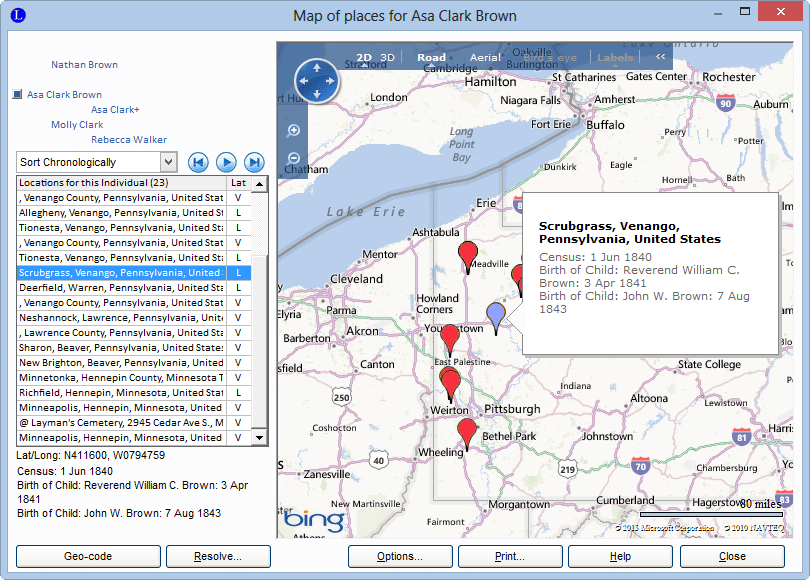Click the Cleveland label on map
Screen dimensions: 810x580
[x=356, y=279]
